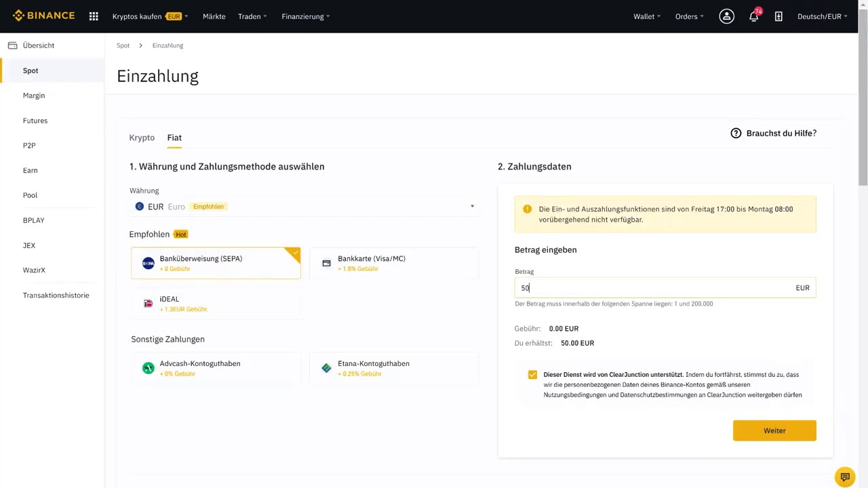Click the Weiter button

coord(774,430)
